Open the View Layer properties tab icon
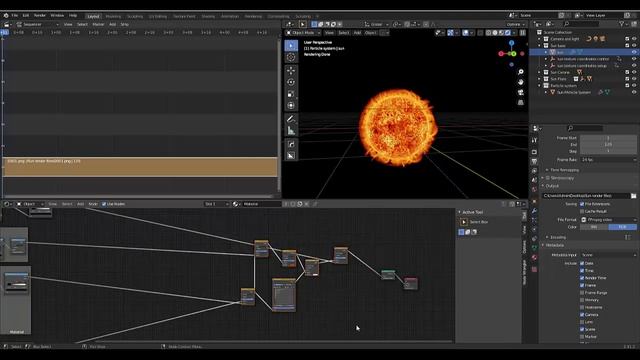 click(534, 171)
